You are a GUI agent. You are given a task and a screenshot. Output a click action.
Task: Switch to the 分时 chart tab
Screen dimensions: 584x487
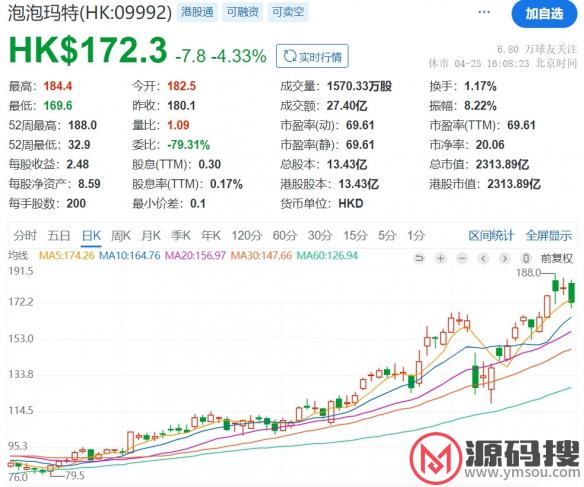(x=25, y=235)
